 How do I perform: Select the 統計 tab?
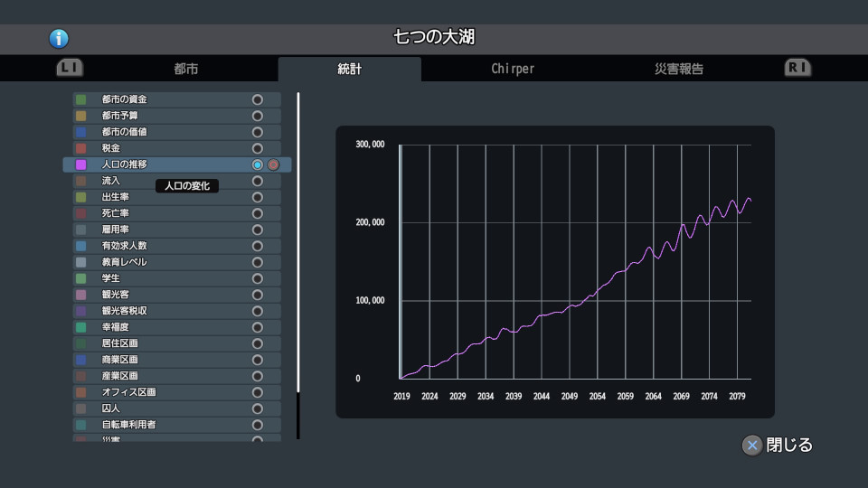(349, 69)
